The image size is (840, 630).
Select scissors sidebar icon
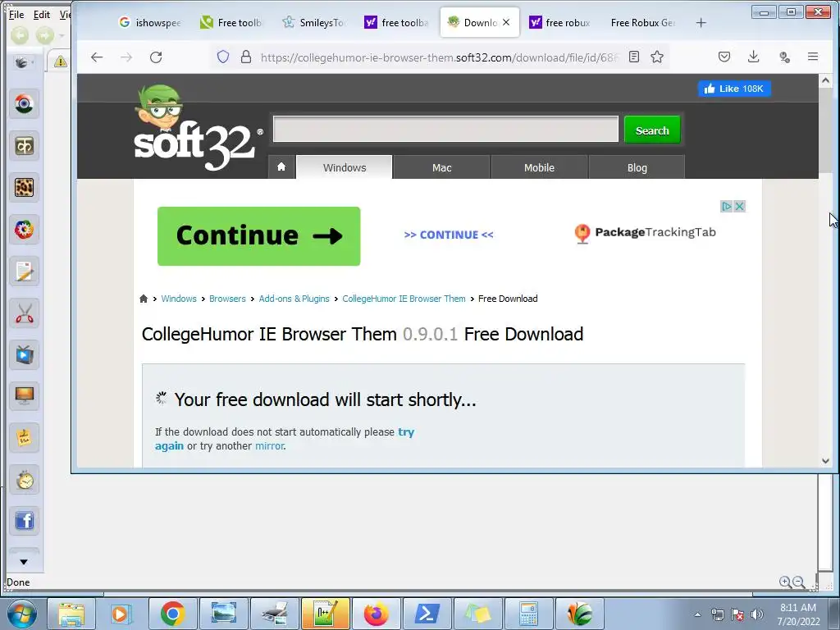coord(24,314)
